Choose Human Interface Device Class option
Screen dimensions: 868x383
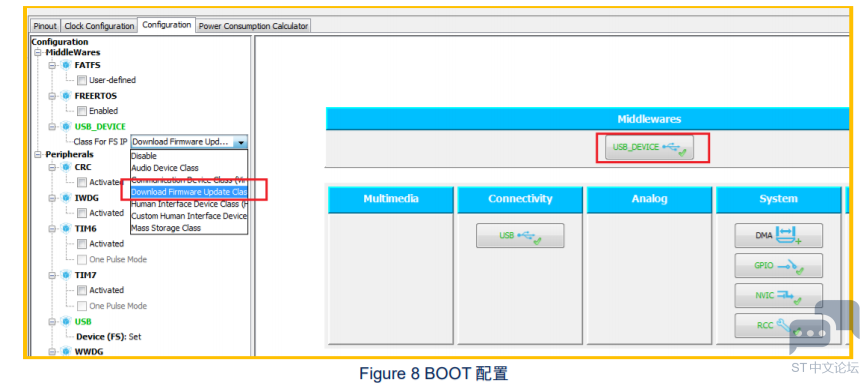pyautogui.click(x=189, y=204)
